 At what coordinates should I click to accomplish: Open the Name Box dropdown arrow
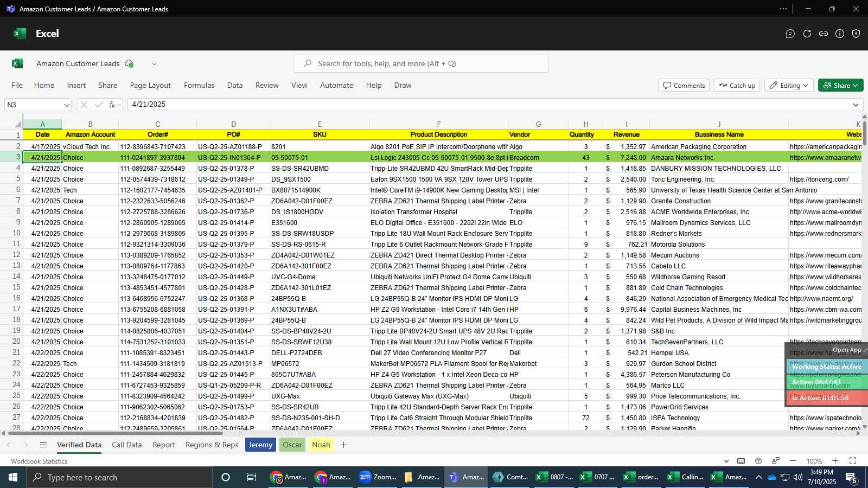pyautogui.click(x=67, y=105)
